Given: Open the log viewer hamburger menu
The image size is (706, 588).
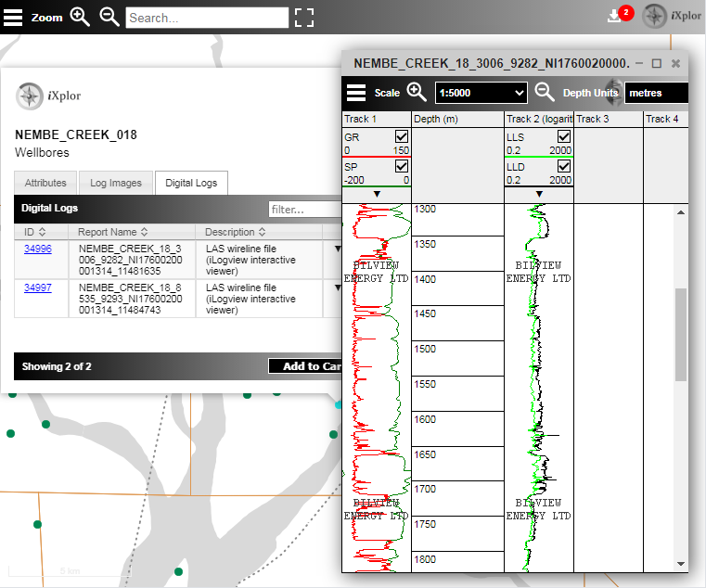Looking at the screenshot, I should click(x=356, y=93).
